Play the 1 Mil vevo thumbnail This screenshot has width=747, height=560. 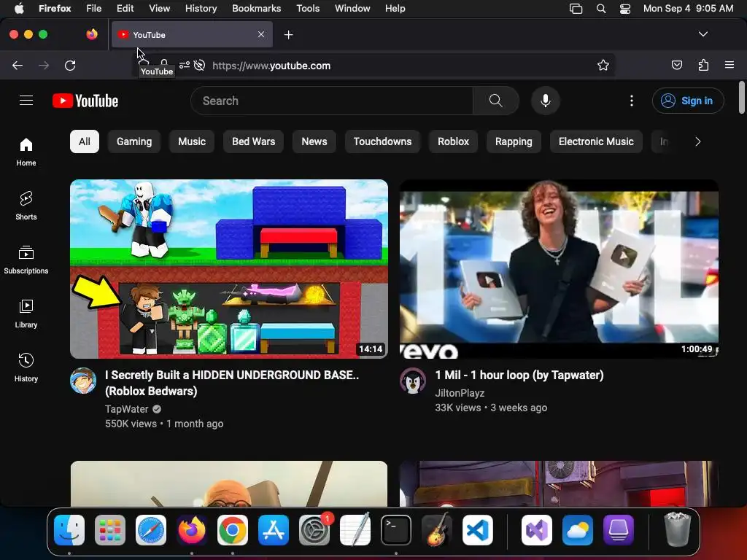coord(559,268)
